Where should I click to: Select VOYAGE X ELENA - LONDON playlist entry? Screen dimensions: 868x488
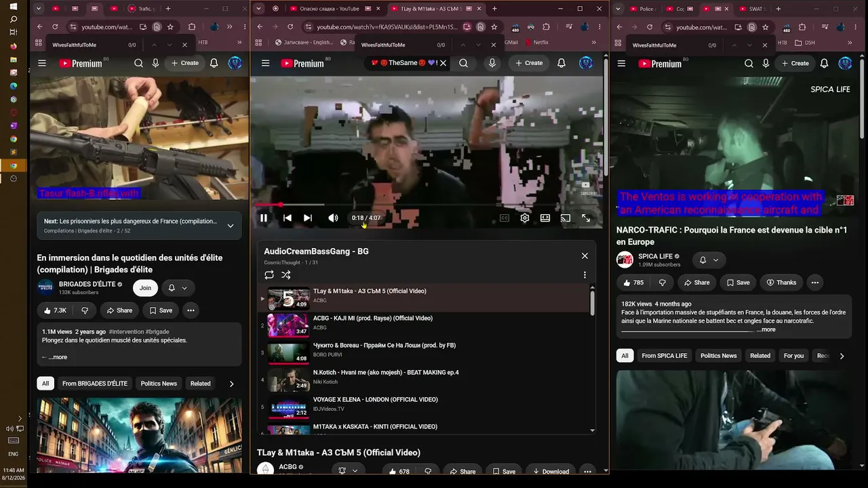[x=424, y=407]
